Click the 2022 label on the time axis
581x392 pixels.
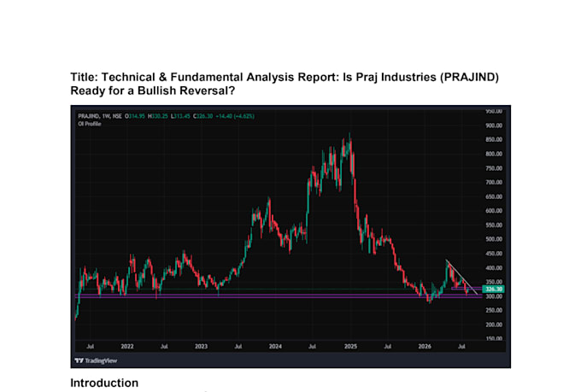click(x=127, y=347)
